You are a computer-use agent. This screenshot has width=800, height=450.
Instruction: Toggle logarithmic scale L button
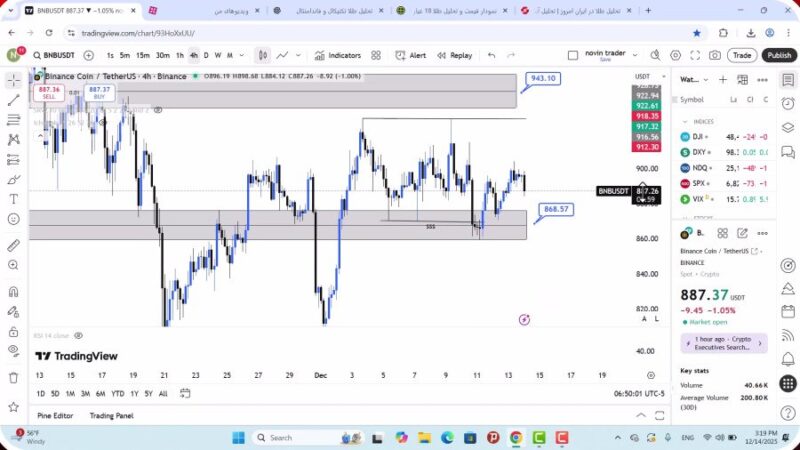tap(656, 318)
